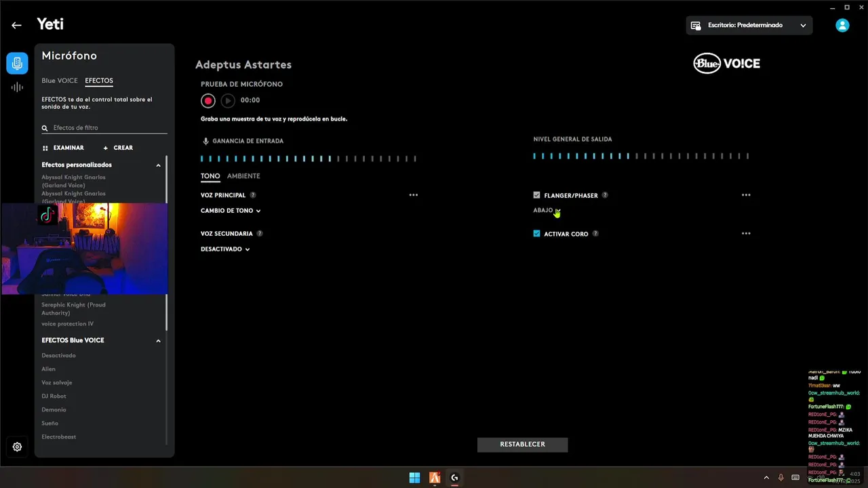Open help for Voz Secundaria
The width and height of the screenshot is (868, 488).
point(260,233)
